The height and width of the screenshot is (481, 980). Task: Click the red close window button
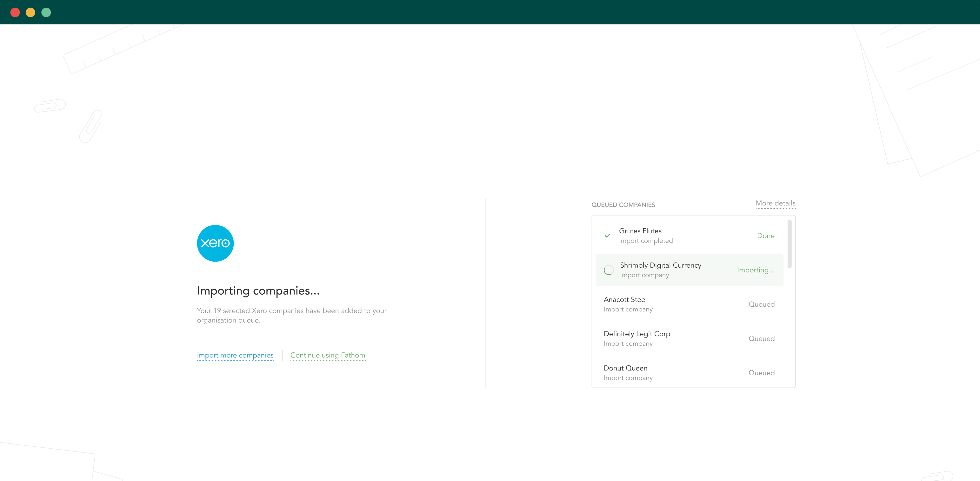click(15, 13)
